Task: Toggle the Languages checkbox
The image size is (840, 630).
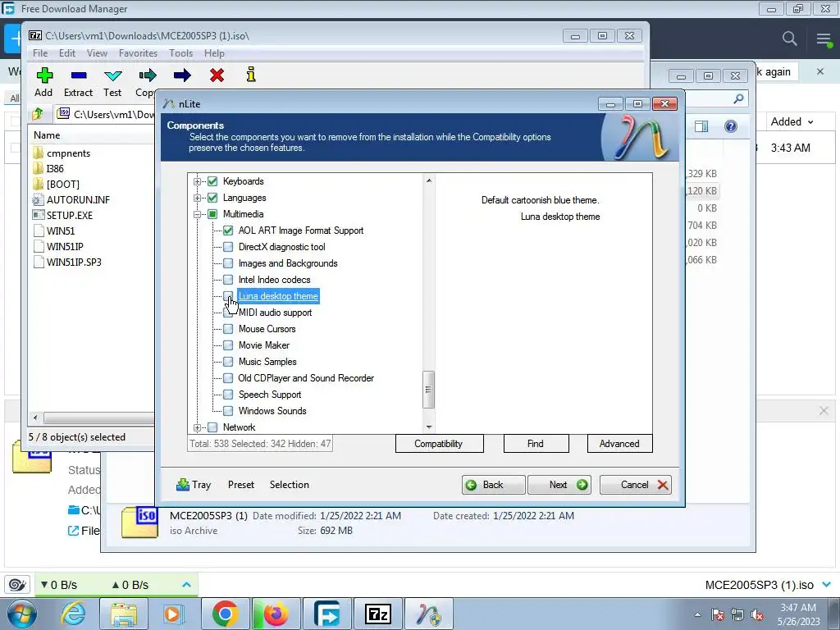Action: (212, 198)
